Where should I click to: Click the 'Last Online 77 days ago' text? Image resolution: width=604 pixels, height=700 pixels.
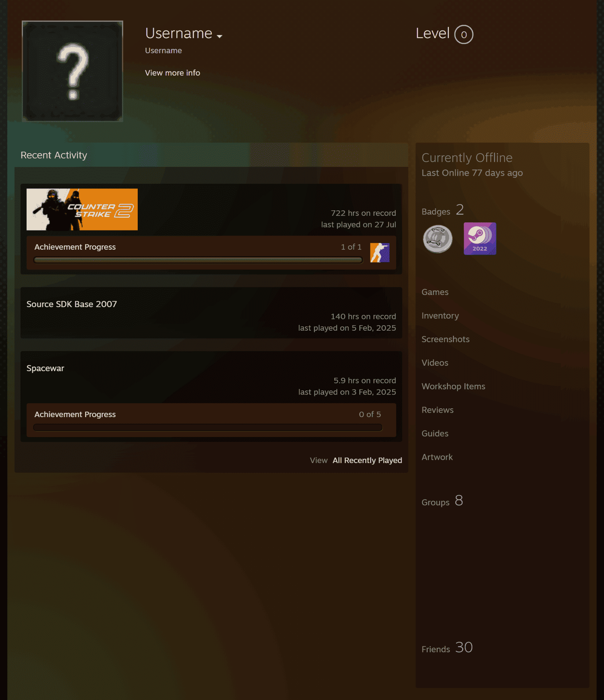(472, 173)
